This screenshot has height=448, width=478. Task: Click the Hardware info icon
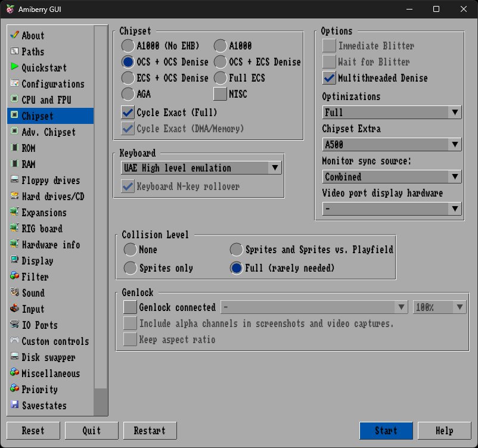14,244
